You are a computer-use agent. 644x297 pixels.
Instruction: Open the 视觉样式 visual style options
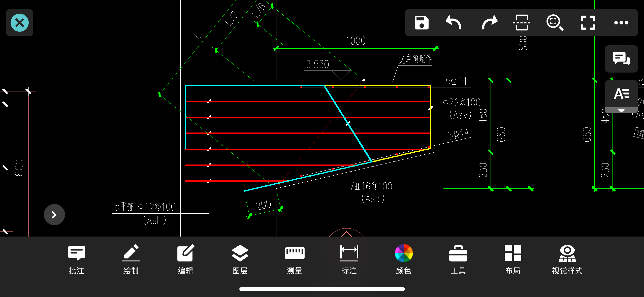point(567,259)
